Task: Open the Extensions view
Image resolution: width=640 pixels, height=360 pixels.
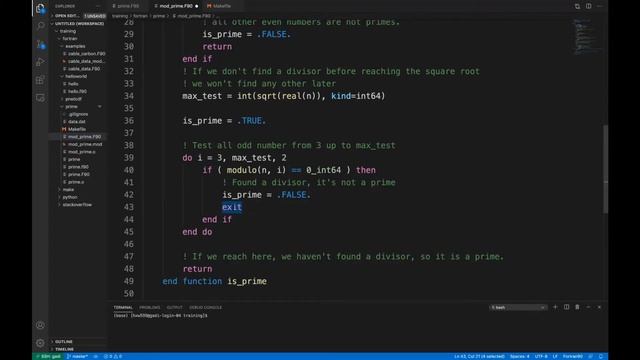Action: pos(40,80)
